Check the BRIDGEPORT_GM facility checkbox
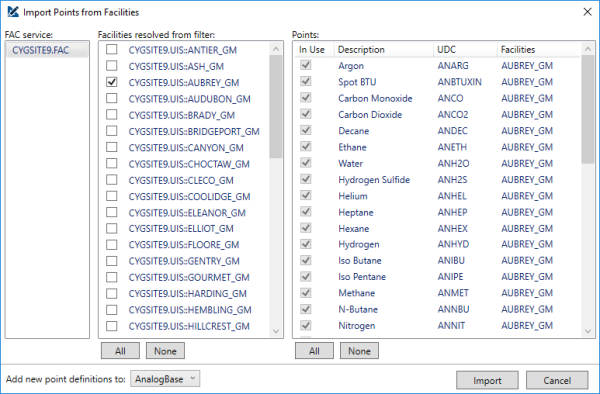 coord(112,131)
